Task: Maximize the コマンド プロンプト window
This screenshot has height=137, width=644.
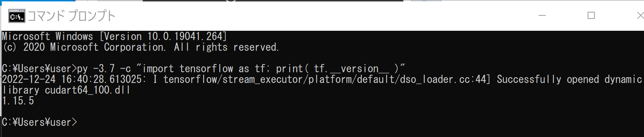Action: (591, 15)
